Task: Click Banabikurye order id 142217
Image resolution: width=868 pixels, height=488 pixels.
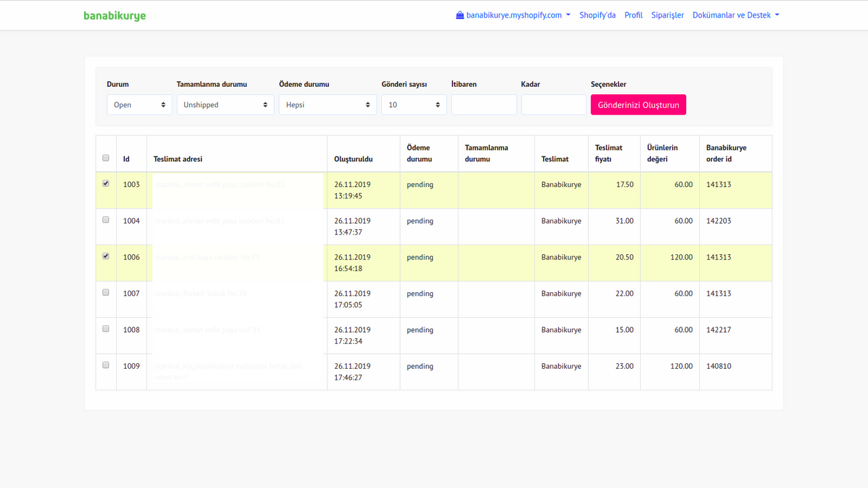Action: coord(719,330)
